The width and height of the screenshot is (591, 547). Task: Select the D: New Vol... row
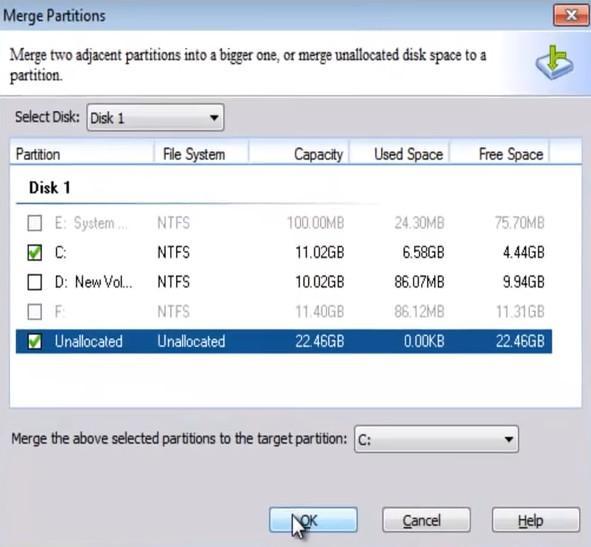point(284,282)
